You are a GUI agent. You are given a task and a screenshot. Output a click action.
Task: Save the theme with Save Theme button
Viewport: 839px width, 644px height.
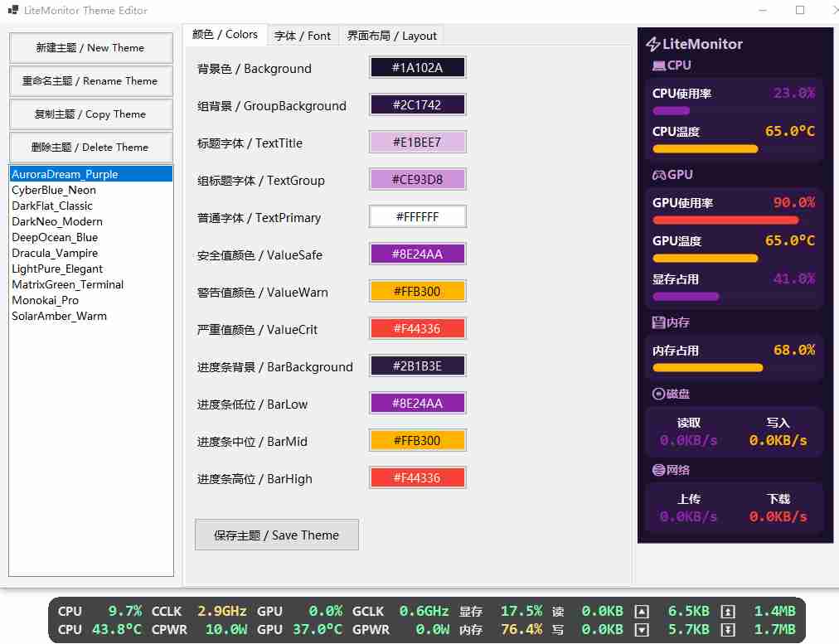(276, 535)
